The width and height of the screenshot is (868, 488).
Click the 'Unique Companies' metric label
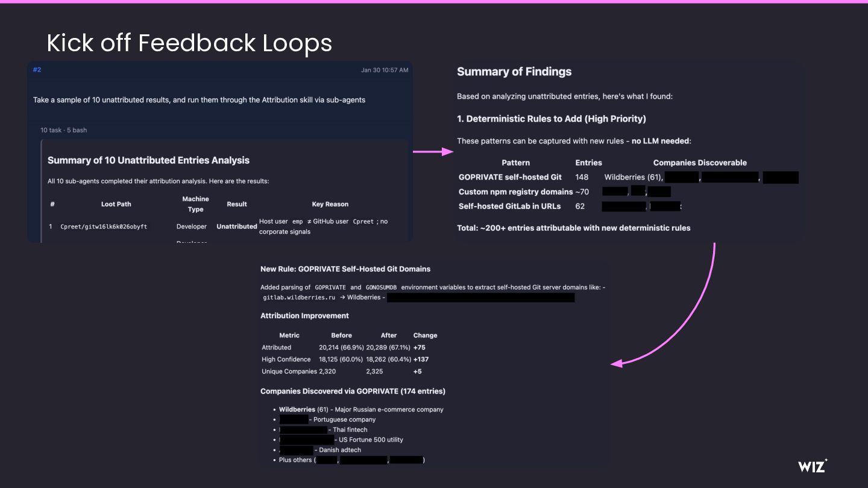(x=289, y=372)
